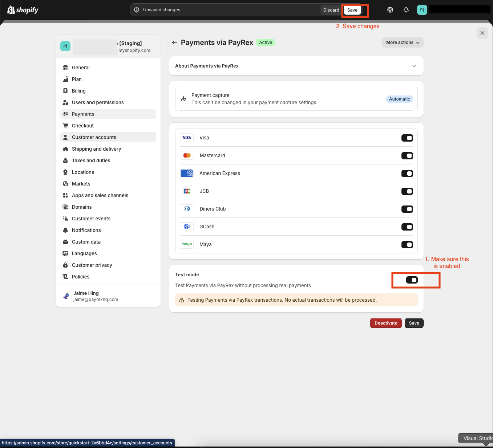Viewport: 493px width, 448px height.
Task: Select the Locations pin icon
Action: coord(65,172)
